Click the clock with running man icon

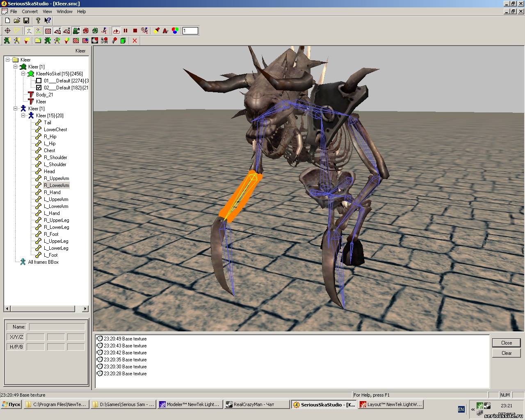[144, 31]
